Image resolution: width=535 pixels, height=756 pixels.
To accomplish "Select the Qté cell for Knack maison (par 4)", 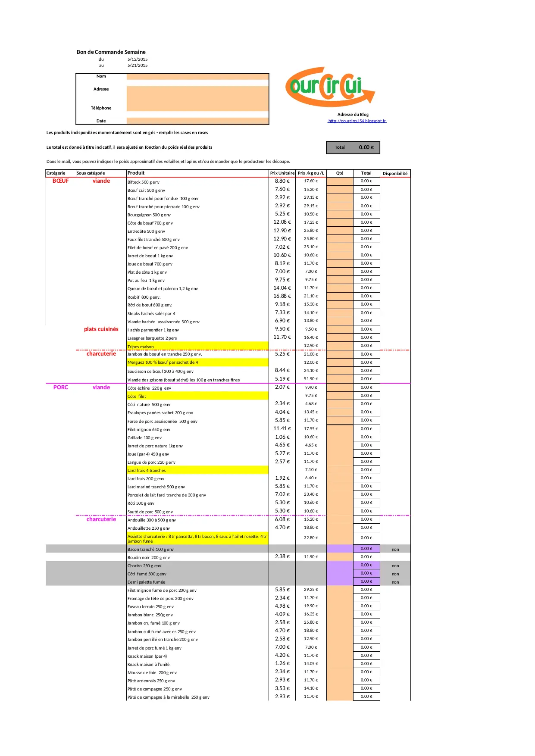I will 339,656.
